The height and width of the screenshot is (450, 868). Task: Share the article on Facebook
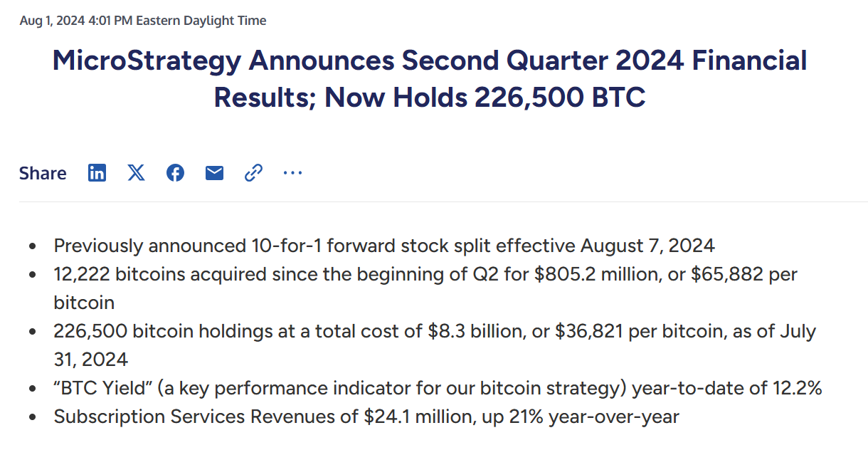click(175, 172)
